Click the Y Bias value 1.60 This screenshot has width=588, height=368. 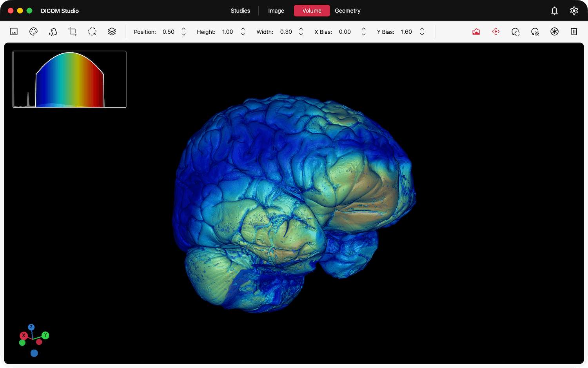[x=407, y=32]
